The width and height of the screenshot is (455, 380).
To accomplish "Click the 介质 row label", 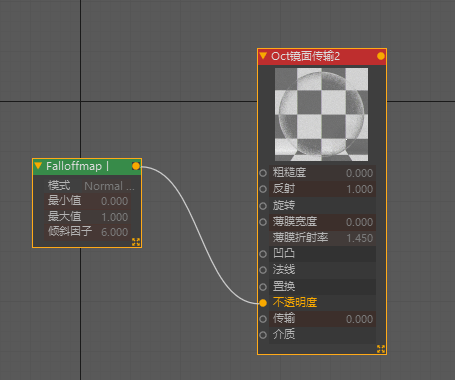I will (284, 334).
